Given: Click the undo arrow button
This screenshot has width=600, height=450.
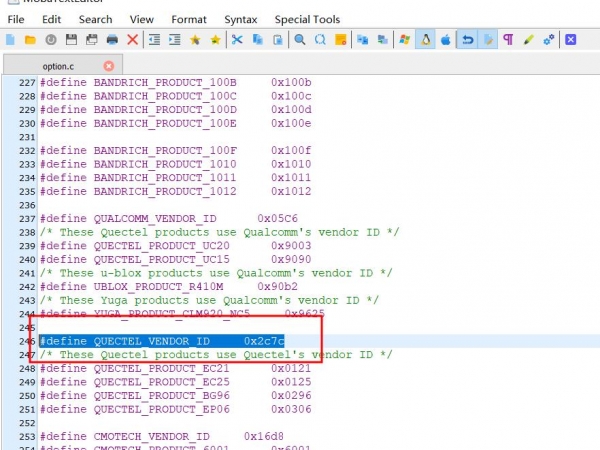Looking at the screenshot, I should tap(467, 40).
